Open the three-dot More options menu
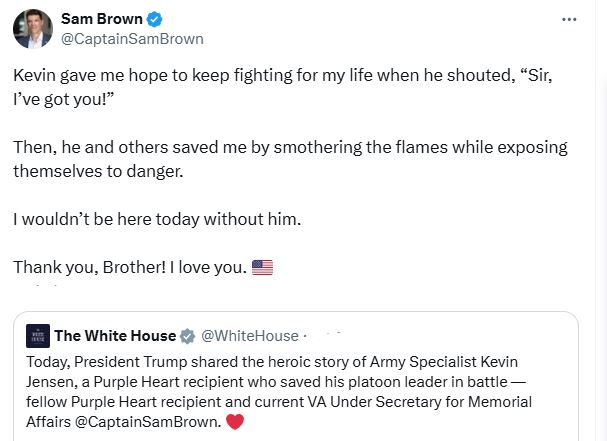The width and height of the screenshot is (607, 441). [x=569, y=19]
